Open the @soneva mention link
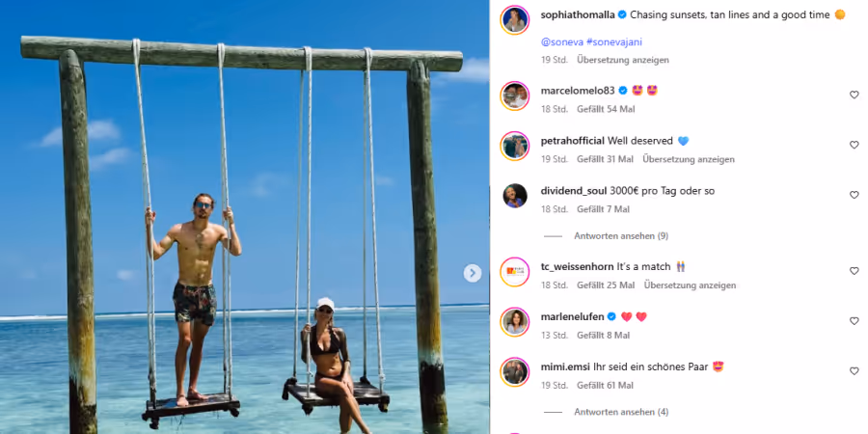Viewport: 868px width, 434px height. point(559,42)
